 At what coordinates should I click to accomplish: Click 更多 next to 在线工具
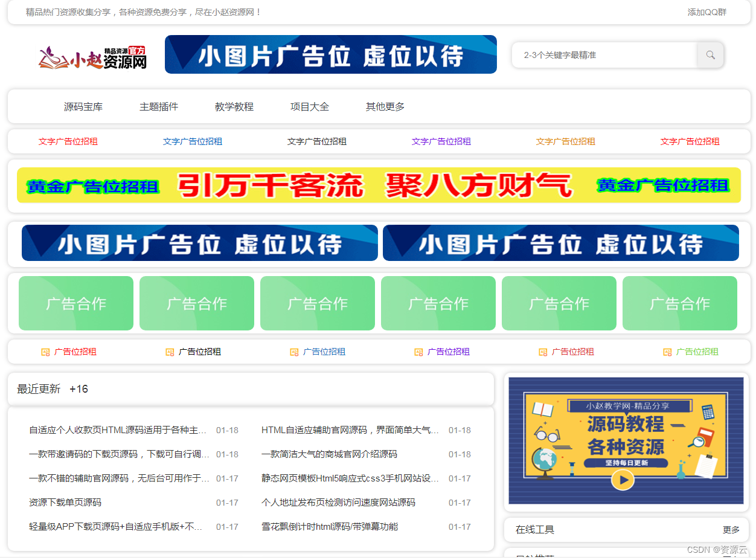coord(731,530)
